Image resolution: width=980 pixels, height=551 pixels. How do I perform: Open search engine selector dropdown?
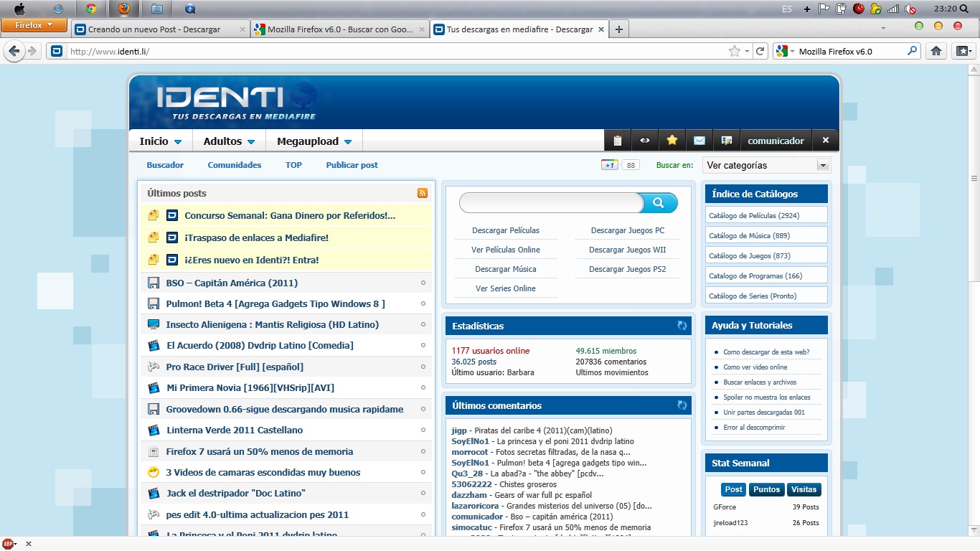pyautogui.click(x=786, y=51)
